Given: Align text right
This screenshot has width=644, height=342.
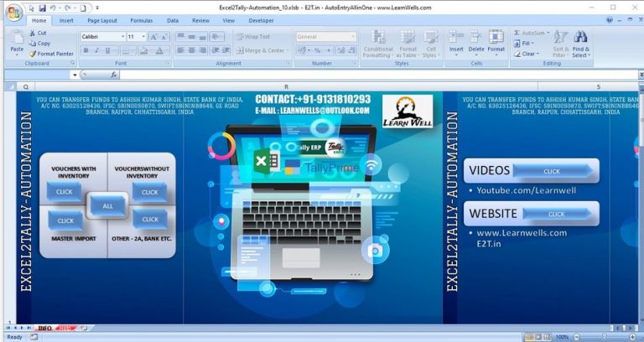Looking at the screenshot, I should 202,50.
